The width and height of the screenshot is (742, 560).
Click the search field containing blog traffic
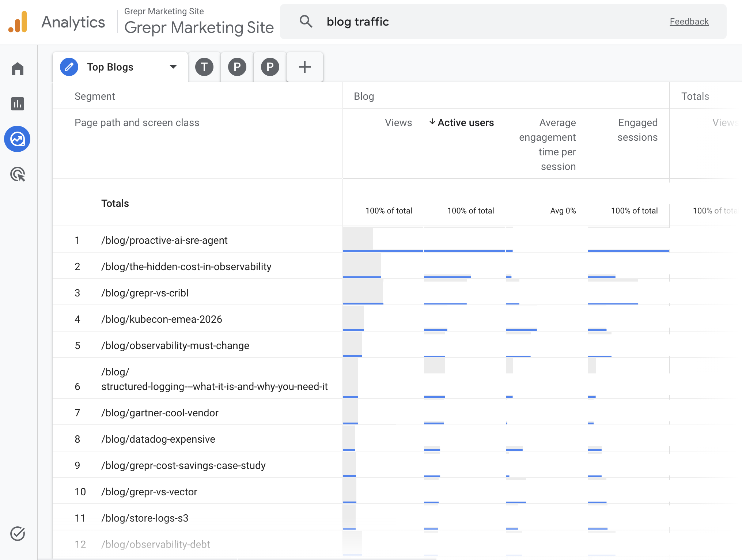point(503,22)
